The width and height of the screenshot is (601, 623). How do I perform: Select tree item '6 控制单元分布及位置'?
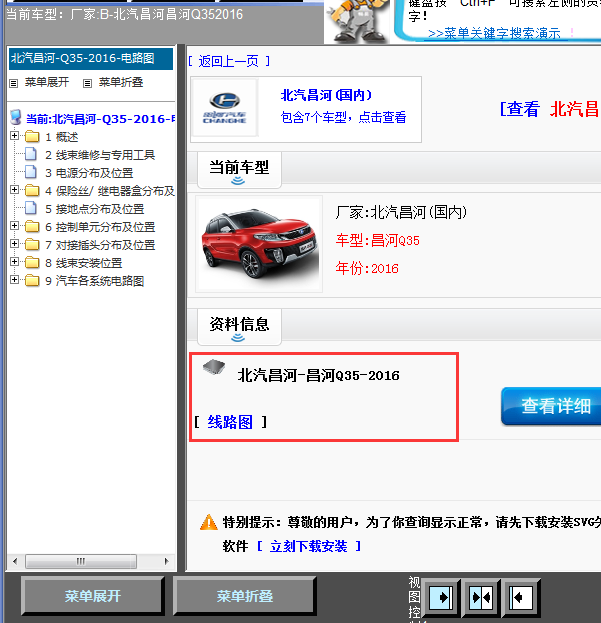[100, 227]
